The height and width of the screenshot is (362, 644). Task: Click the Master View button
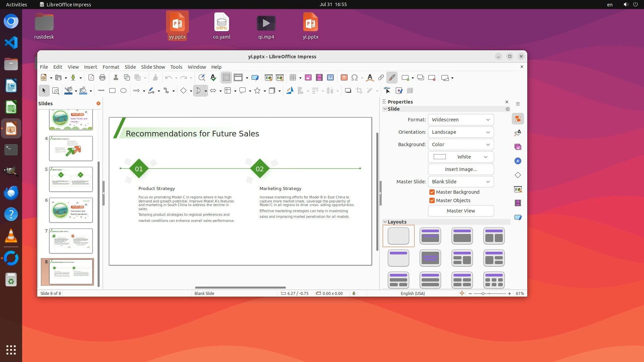click(x=461, y=211)
